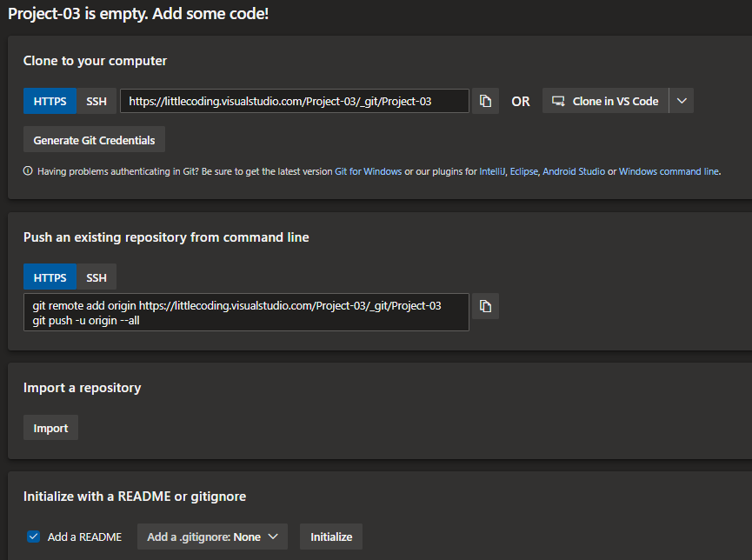Select HTTPS tab in Clone section
The image size is (752, 560).
coord(50,101)
